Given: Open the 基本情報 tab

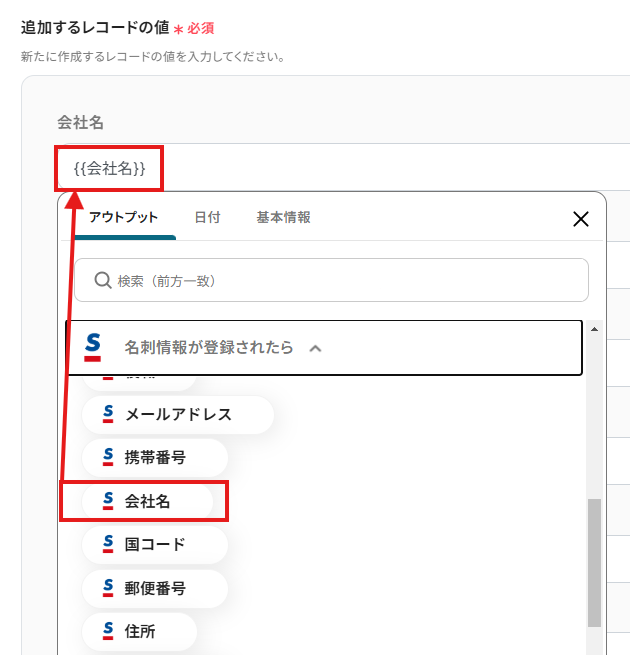Looking at the screenshot, I should point(283,217).
